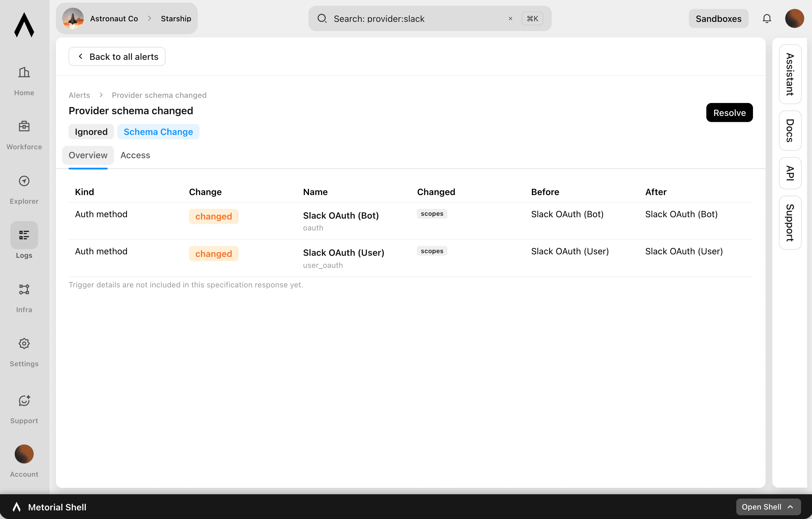
Task: Open Support chat icon in sidebar
Action: coord(24,400)
